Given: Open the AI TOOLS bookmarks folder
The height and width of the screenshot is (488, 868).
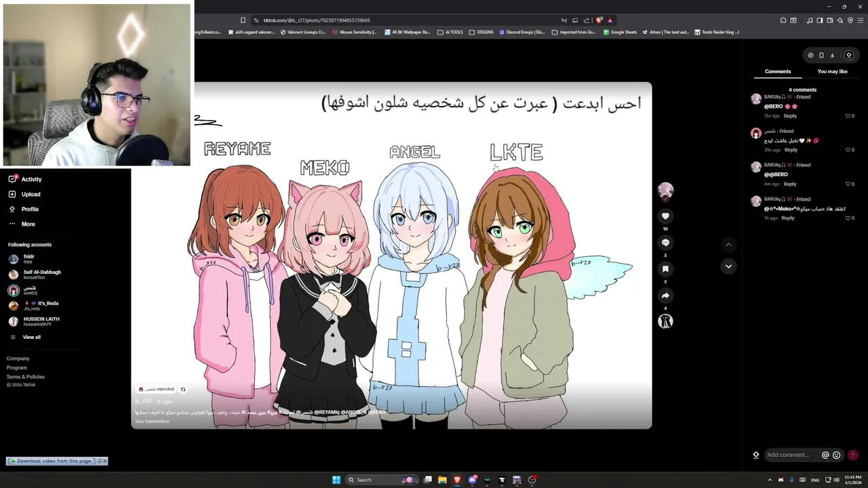Looking at the screenshot, I should (x=450, y=32).
